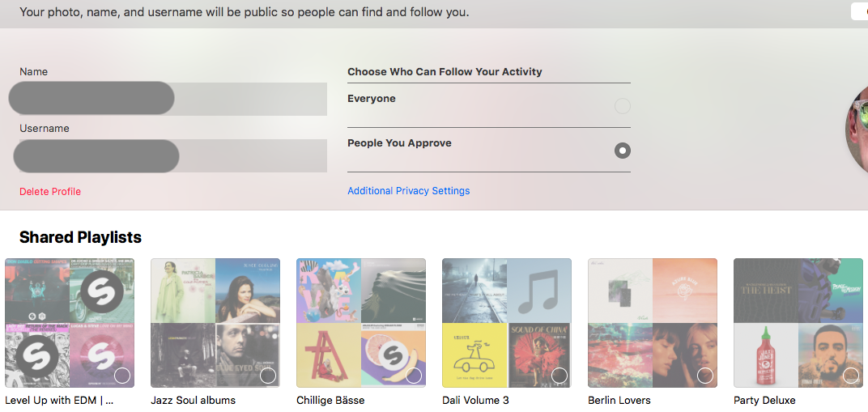Click the Username input field
The width and height of the screenshot is (868, 412).
(x=173, y=156)
